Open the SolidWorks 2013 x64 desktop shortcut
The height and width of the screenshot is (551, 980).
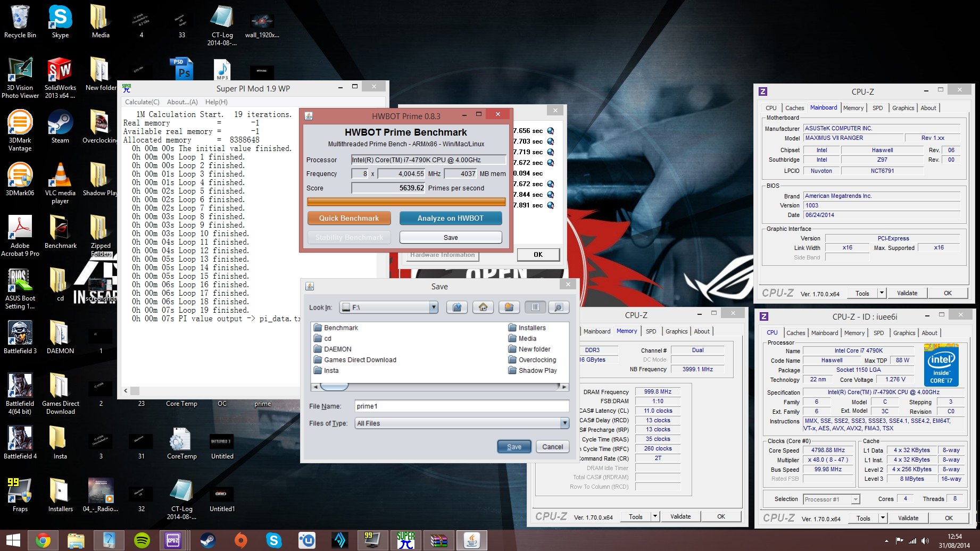[x=60, y=78]
